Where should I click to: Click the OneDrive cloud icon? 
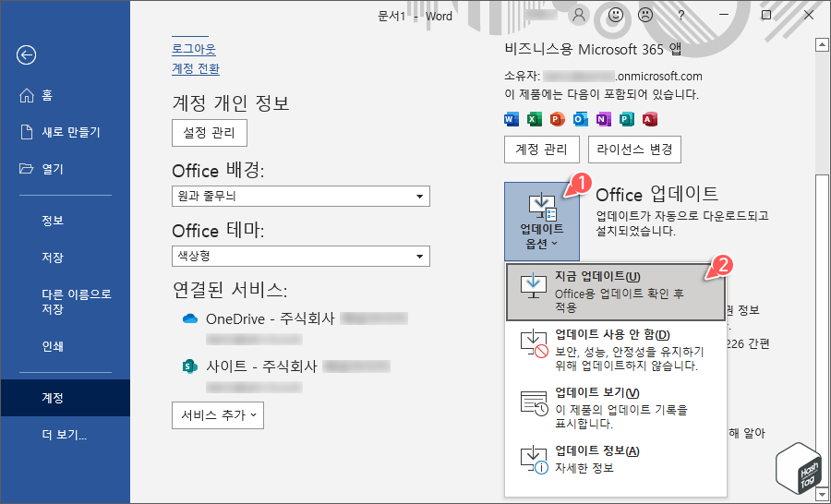189,318
